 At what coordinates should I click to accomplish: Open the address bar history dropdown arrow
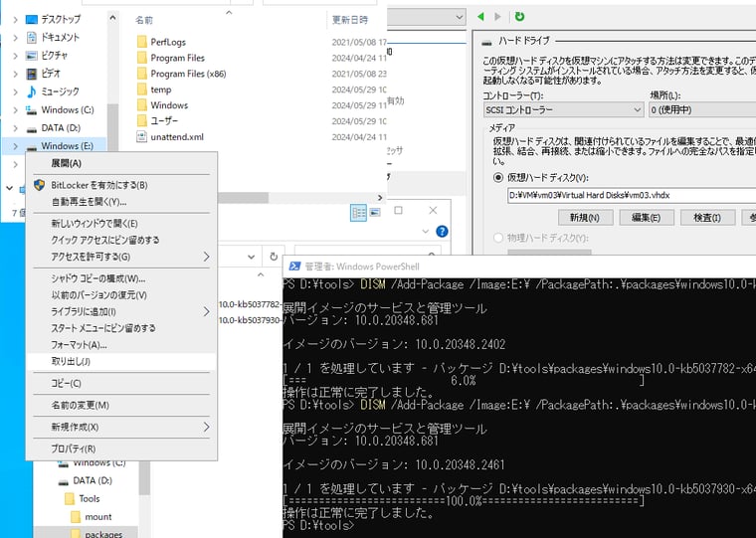tap(252, 257)
